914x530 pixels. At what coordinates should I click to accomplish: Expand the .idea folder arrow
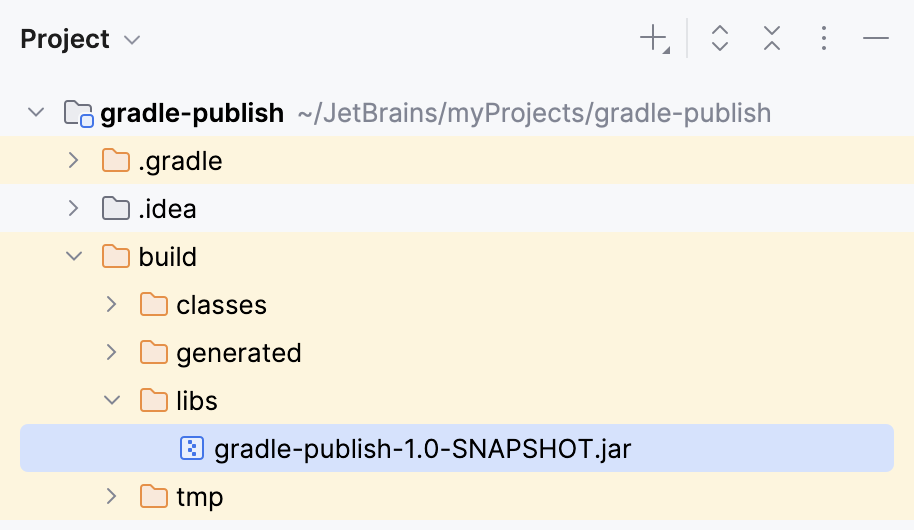[x=73, y=209]
